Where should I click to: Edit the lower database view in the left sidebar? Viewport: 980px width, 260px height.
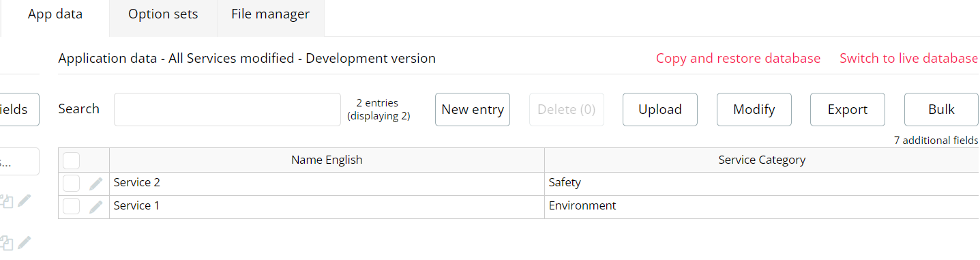point(25,242)
